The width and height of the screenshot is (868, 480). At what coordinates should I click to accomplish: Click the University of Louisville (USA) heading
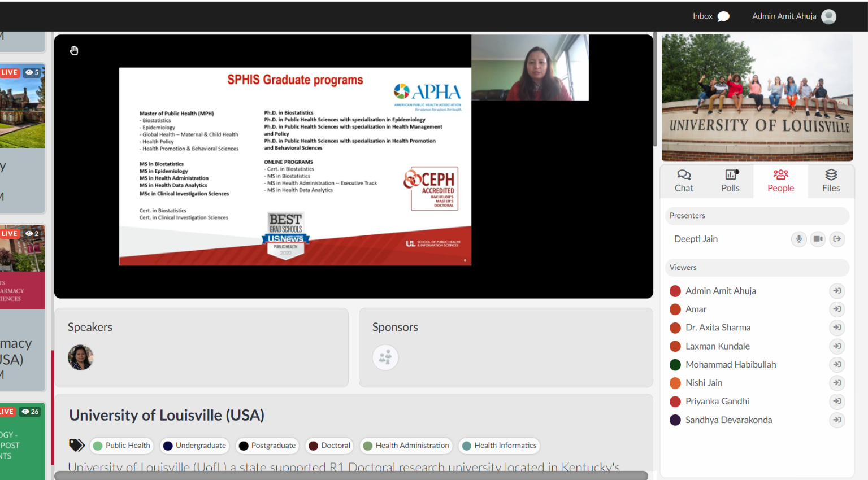[167, 415]
